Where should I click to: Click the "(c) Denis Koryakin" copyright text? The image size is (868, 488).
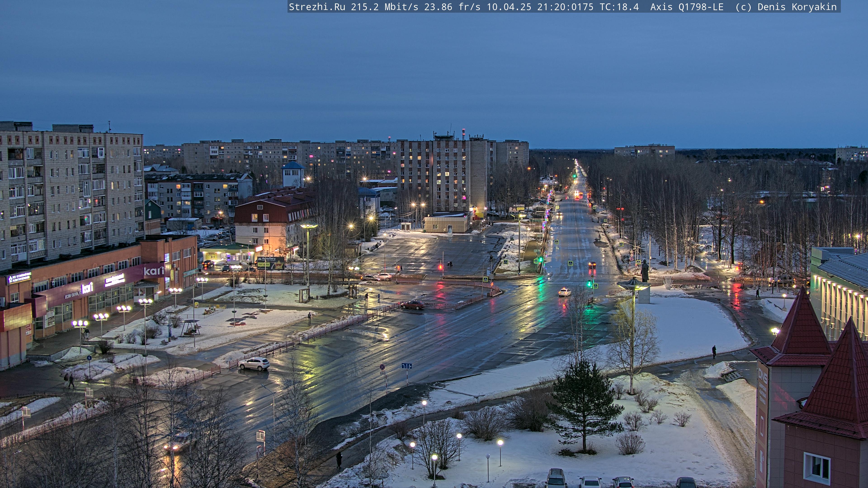(786, 7)
